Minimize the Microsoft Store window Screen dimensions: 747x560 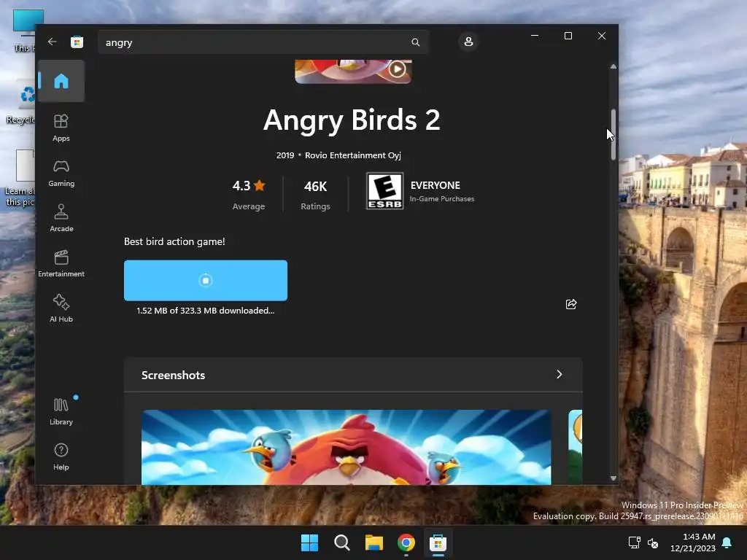[x=535, y=36]
